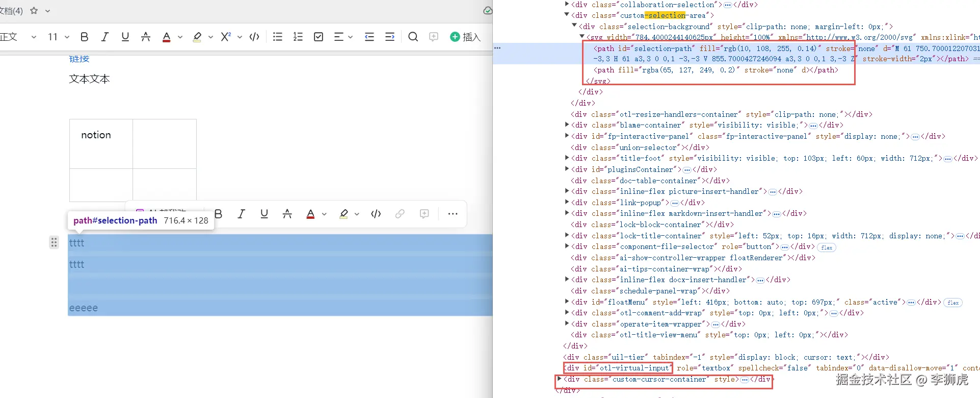Image resolution: width=980 pixels, height=398 pixels.
Task: Click the table cell containing notion
Action: 101,144
